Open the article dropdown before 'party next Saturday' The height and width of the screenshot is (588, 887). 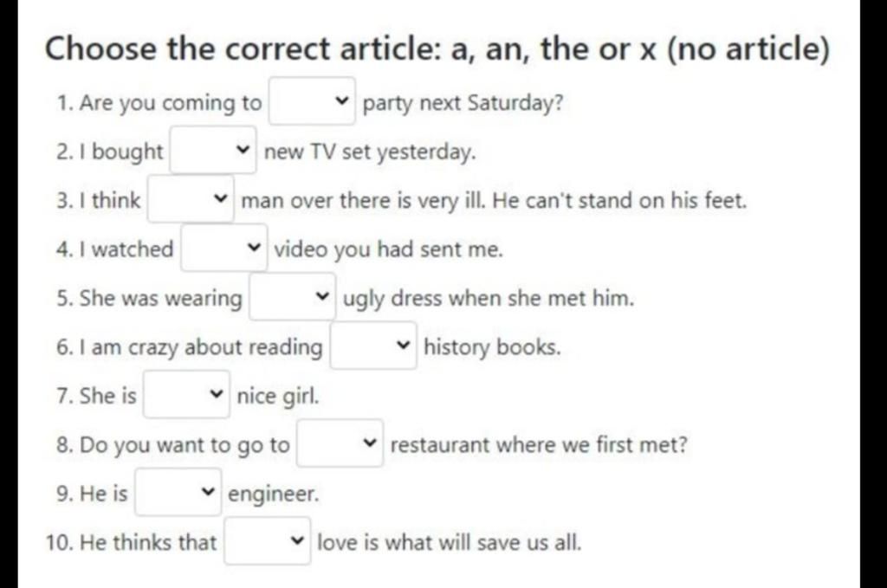(312, 101)
